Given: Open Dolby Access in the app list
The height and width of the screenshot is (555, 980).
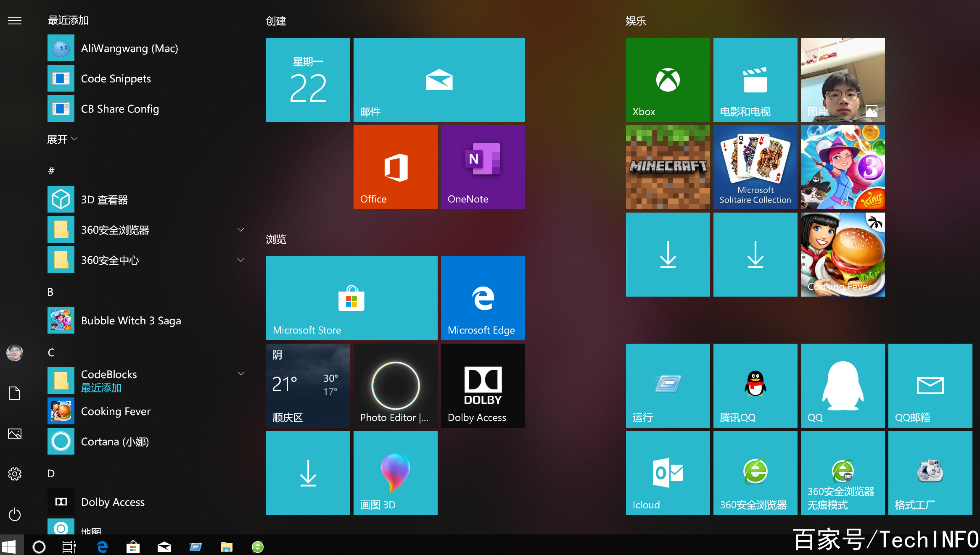Looking at the screenshot, I should (x=147, y=502).
